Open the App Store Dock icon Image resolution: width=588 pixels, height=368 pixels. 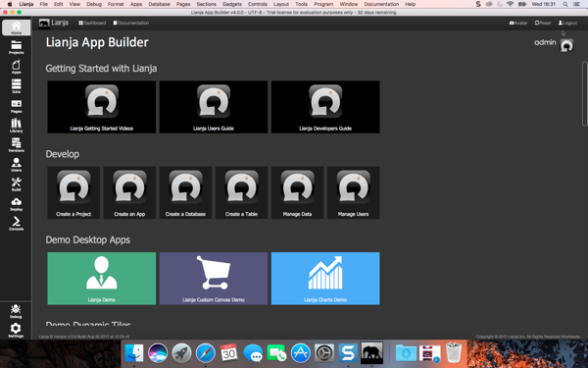click(301, 353)
